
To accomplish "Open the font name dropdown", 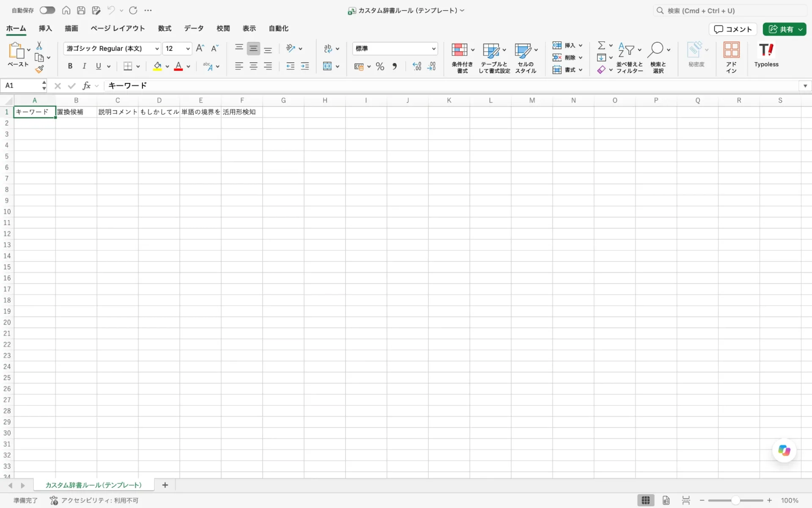I will pos(157,49).
